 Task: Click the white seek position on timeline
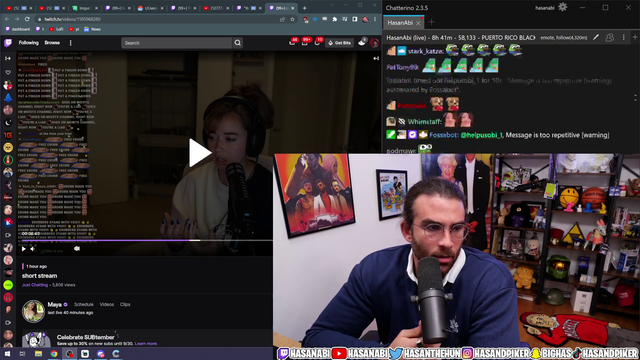click(x=195, y=240)
